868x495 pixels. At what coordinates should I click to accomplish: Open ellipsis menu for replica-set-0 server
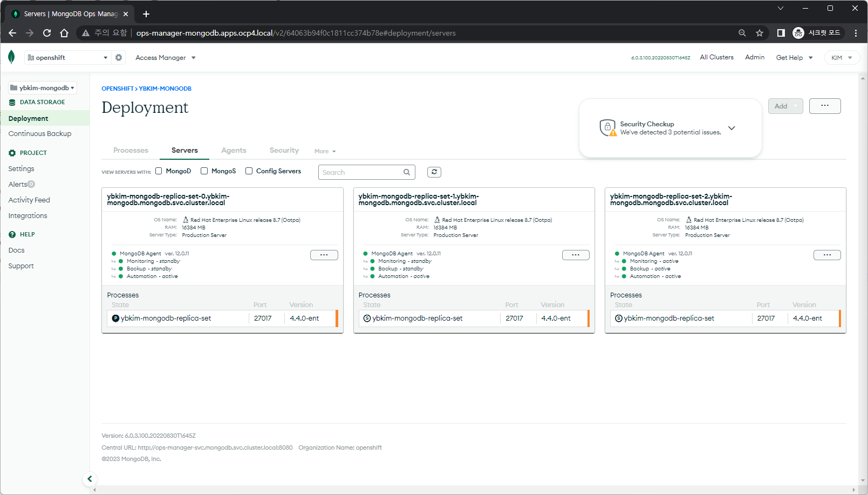(x=324, y=255)
